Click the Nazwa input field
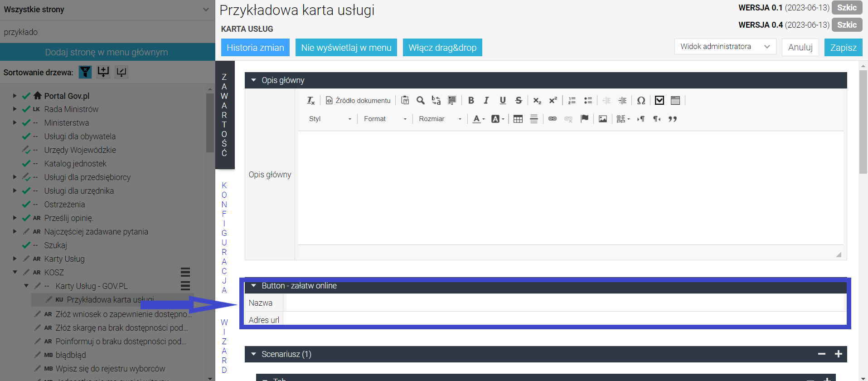This screenshot has height=381, width=868. pos(566,303)
